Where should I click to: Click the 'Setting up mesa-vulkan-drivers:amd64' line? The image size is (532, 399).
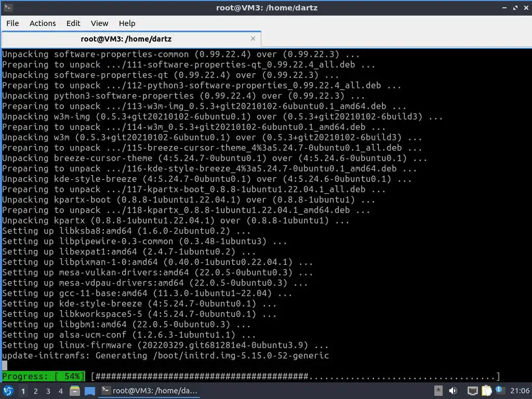[x=157, y=272]
